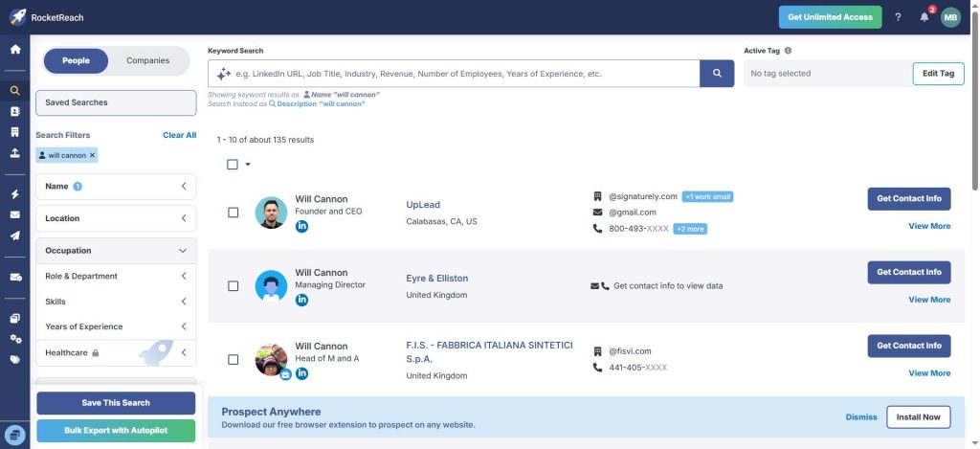Expand the Location filter
980x449 pixels.
116,218
